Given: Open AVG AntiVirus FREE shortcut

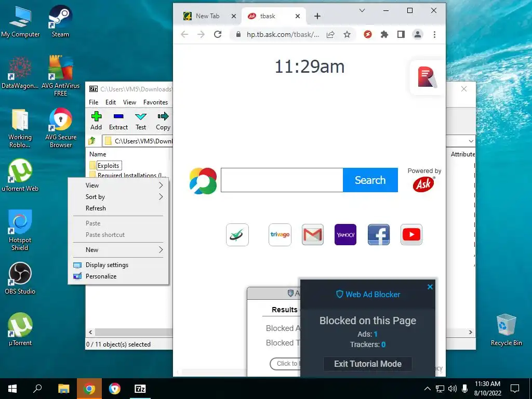Looking at the screenshot, I should tap(60, 75).
